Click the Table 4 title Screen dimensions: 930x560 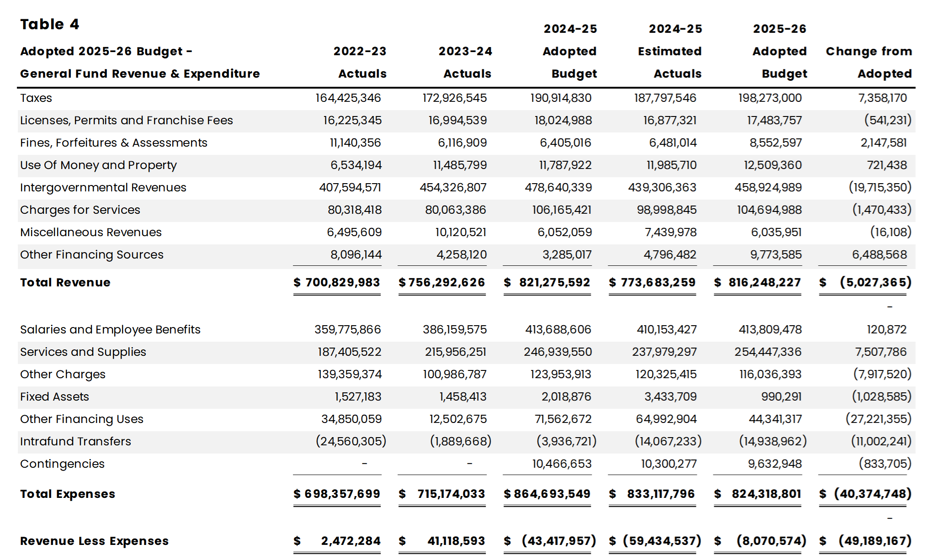coord(49,24)
